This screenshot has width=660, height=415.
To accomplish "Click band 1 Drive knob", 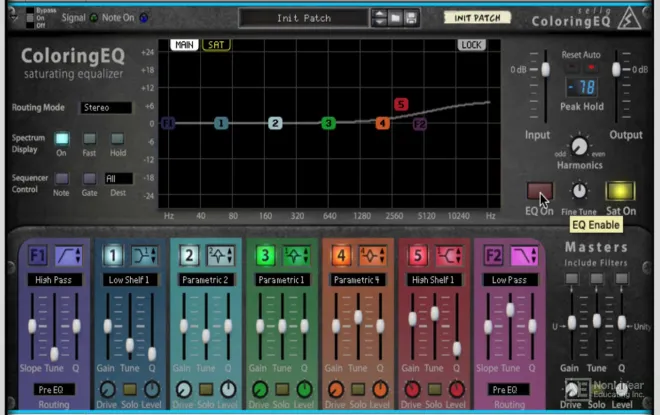I will coord(107,389).
